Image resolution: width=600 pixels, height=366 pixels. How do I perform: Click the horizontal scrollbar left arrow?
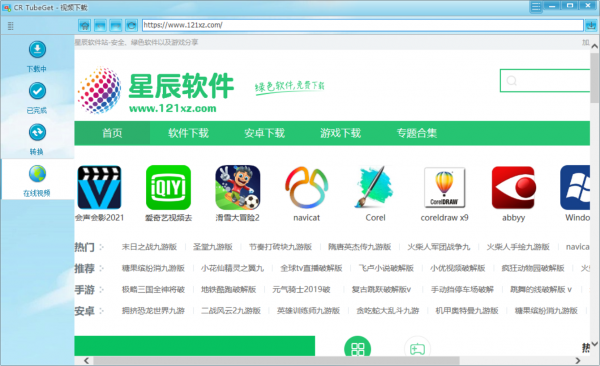click(86, 361)
